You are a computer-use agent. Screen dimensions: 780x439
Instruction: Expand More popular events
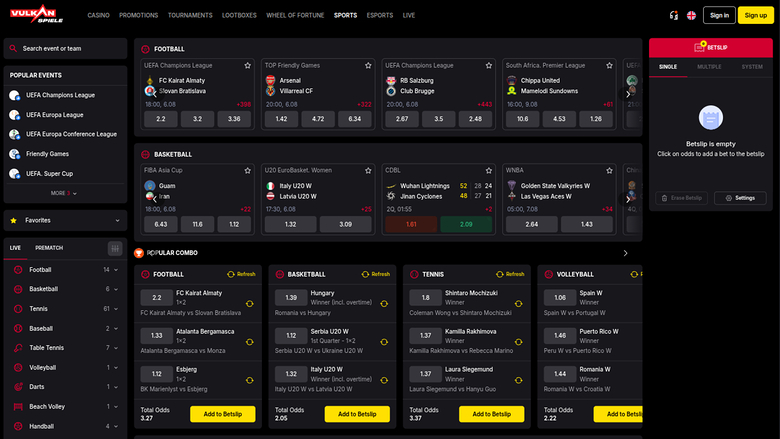63,193
